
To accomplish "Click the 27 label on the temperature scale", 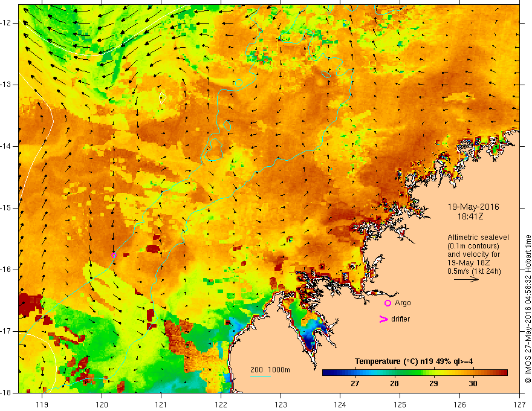I will tap(355, 384).
